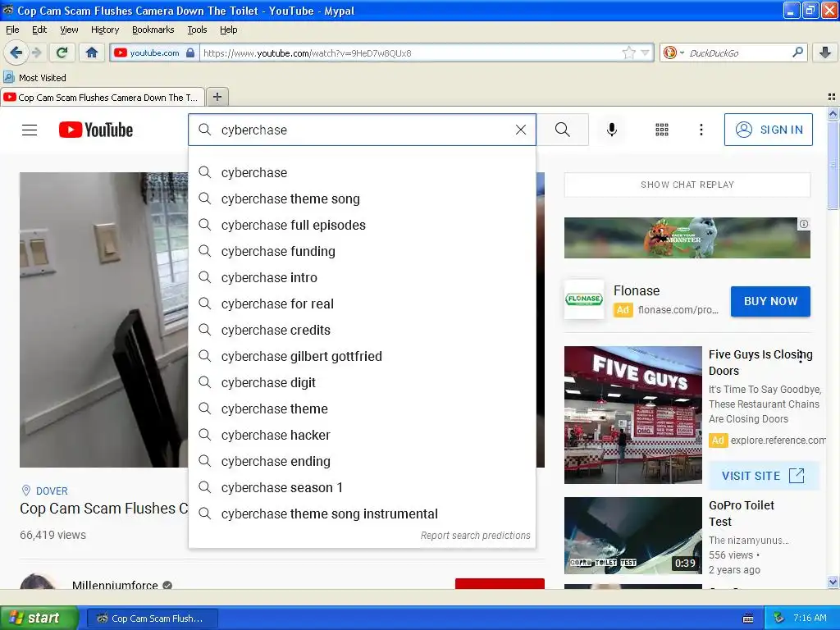Go back with the browser Back arrow
Screen dimensions: 840x630
[x=16, y=52]
